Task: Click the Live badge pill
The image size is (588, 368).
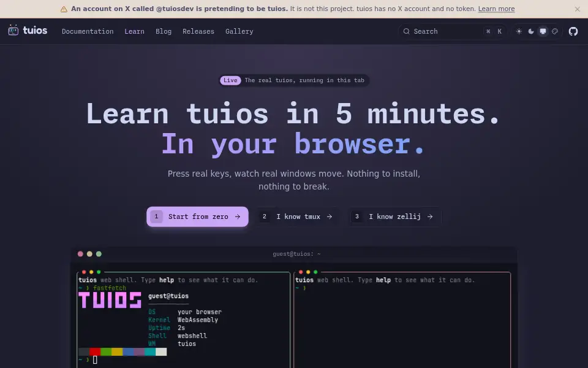Action: (230, 80)
